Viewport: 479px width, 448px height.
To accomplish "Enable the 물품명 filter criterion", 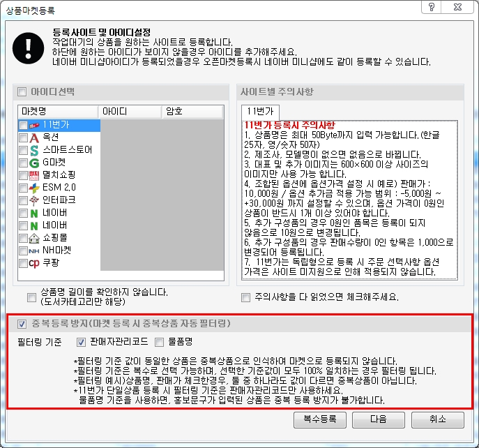I will point(159,342).
